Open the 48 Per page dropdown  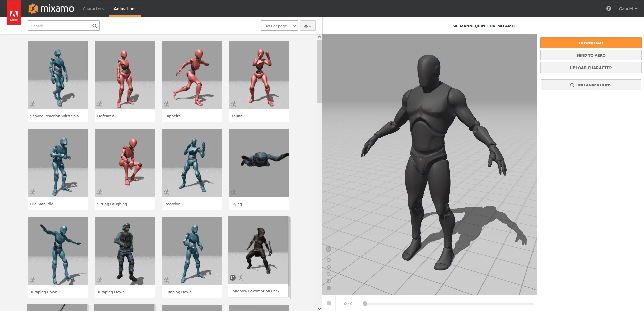tap(279, 26)
